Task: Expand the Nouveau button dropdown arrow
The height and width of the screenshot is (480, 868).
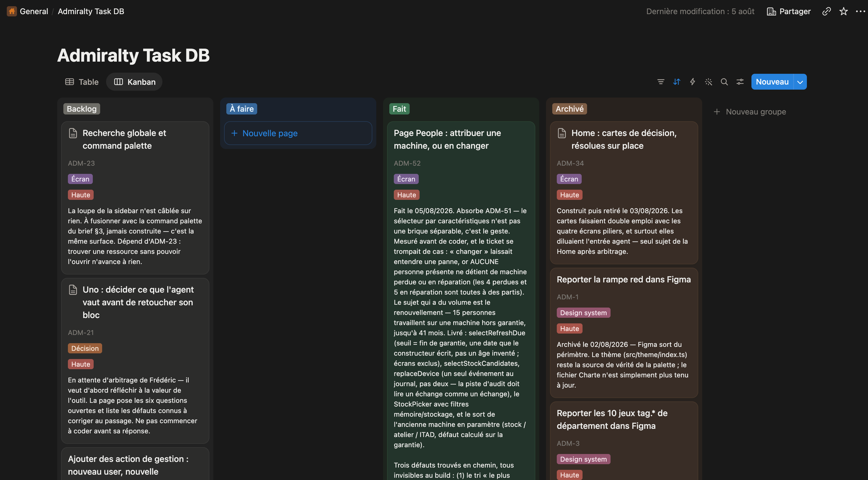Action: (800, 82)
